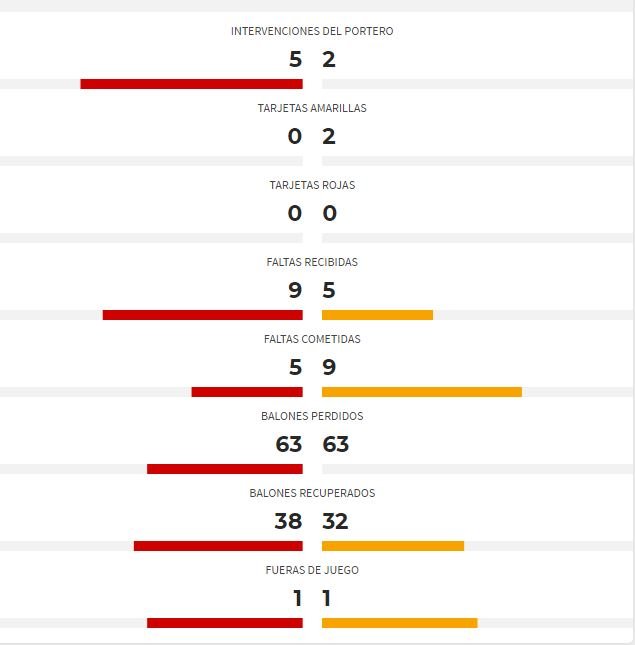This screenshot has width=635, height=645.
Task: Click the Faltas Cometidas heading
Action: [x=312, y=339]
